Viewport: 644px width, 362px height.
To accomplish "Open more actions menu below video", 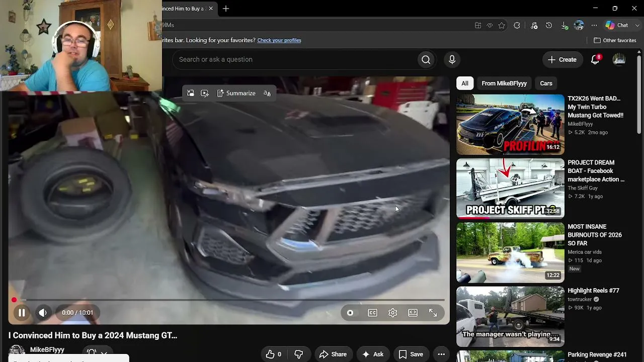I will pos(441,354).
